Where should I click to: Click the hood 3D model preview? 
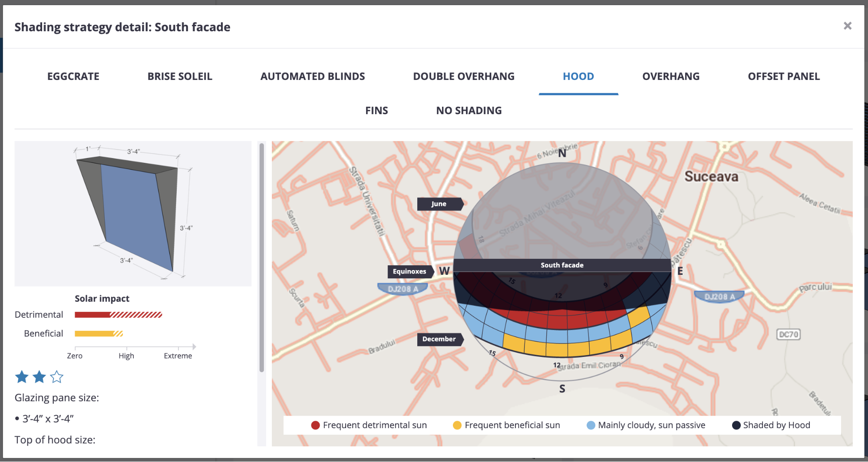click(x=133, y=214)
